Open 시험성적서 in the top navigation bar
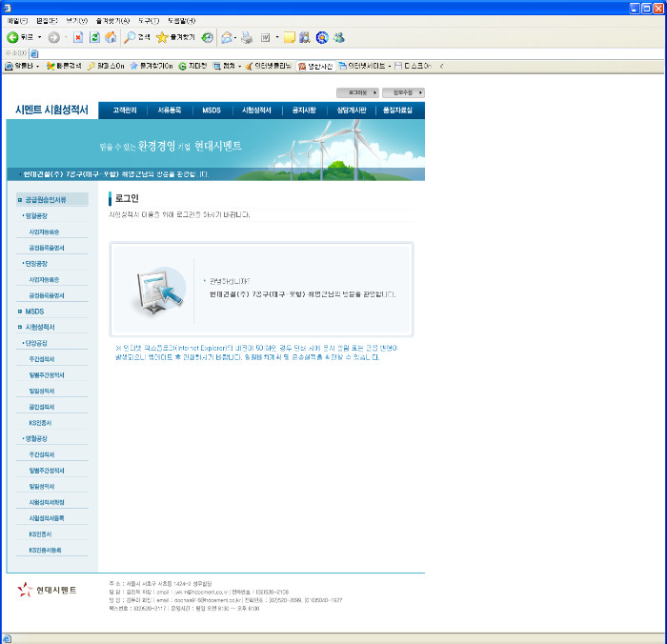Viewport: 667px width, 644px height. point(256,111)
